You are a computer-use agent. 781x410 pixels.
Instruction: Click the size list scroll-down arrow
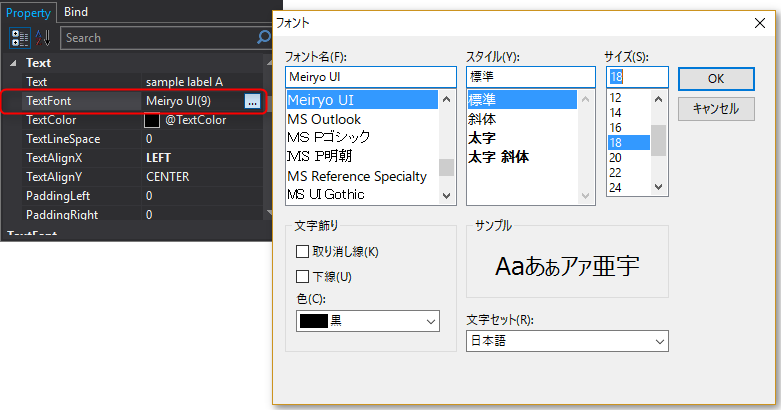click(x=659, y=187)
